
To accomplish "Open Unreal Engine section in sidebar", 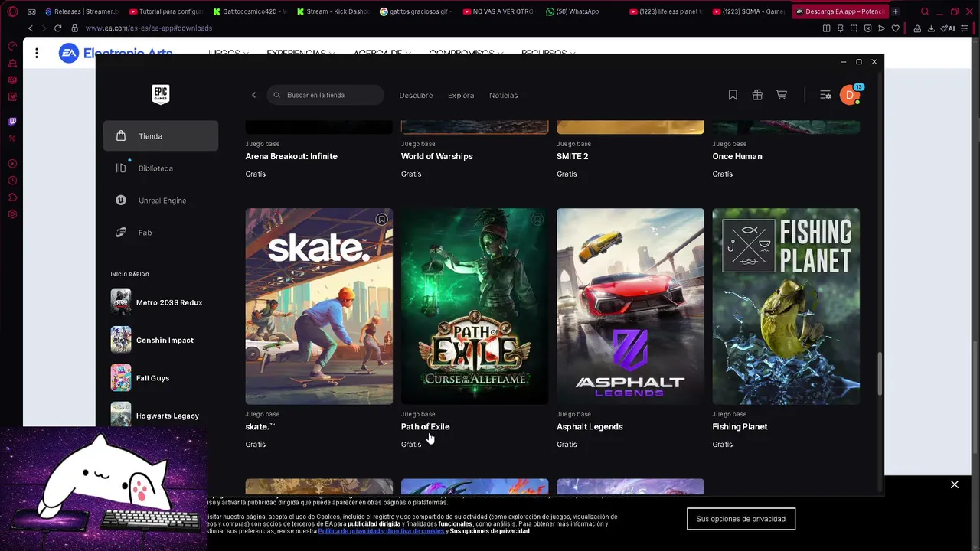I will point(161,201).
